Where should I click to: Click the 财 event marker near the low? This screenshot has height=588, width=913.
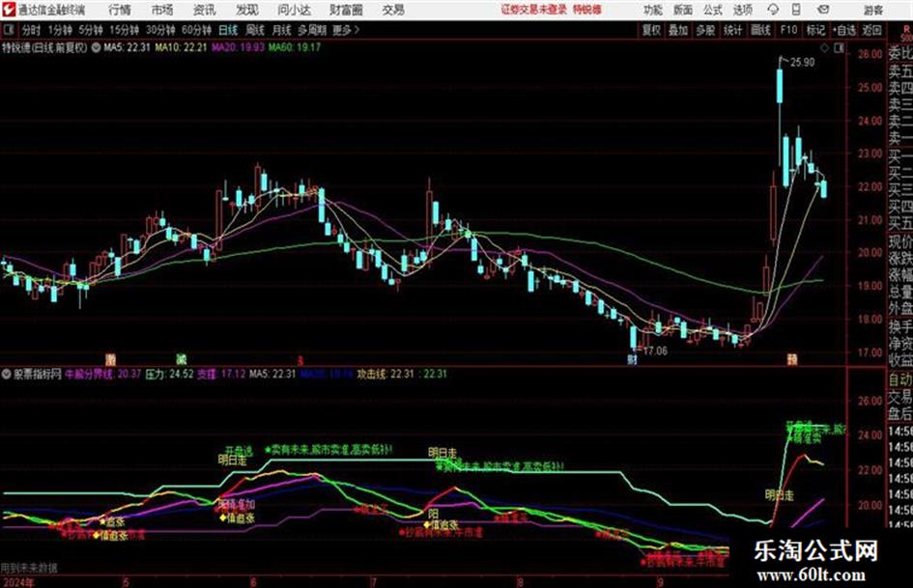pyautogui.click(x=632, y=359)
